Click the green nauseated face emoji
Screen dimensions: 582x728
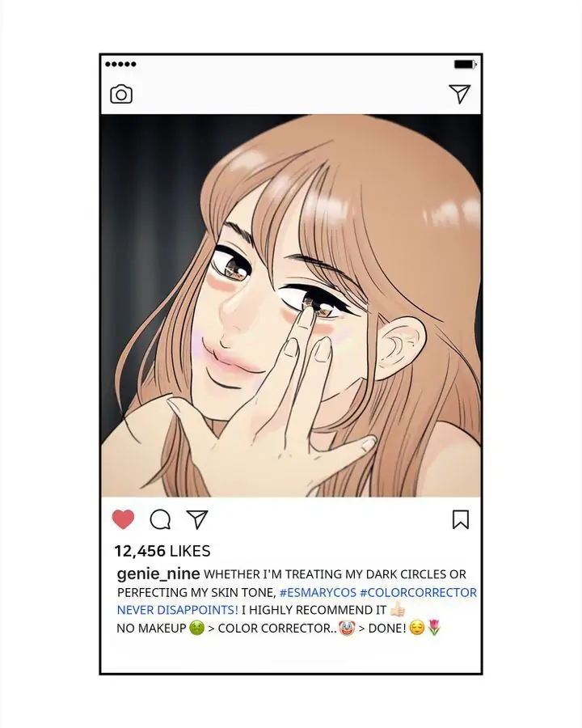[x=196, y=629]
